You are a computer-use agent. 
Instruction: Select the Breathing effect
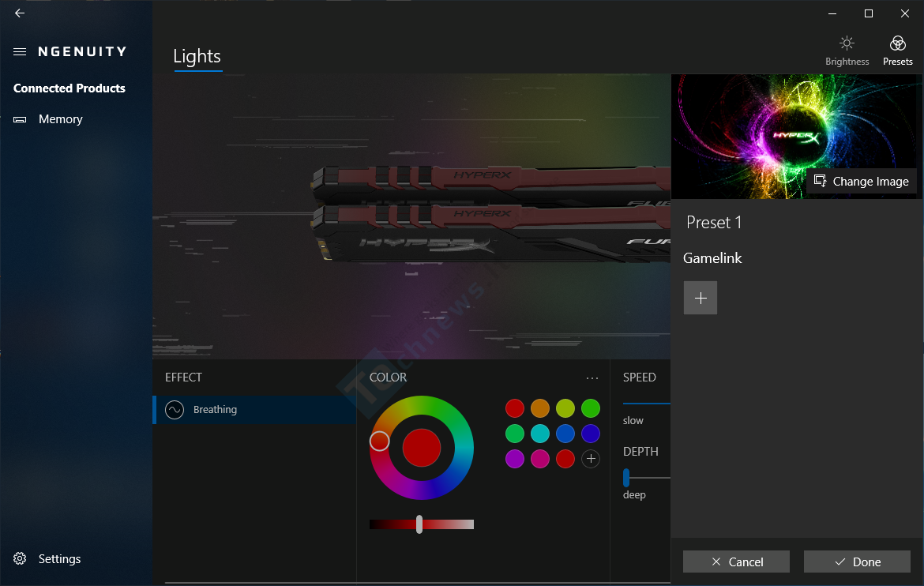click(254, 410)
